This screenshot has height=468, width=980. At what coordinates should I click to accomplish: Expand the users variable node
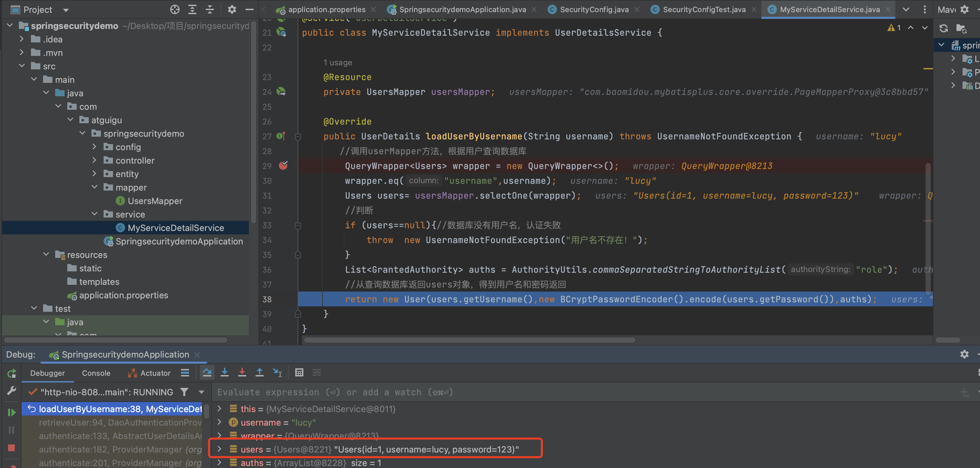tap(220, 449)
